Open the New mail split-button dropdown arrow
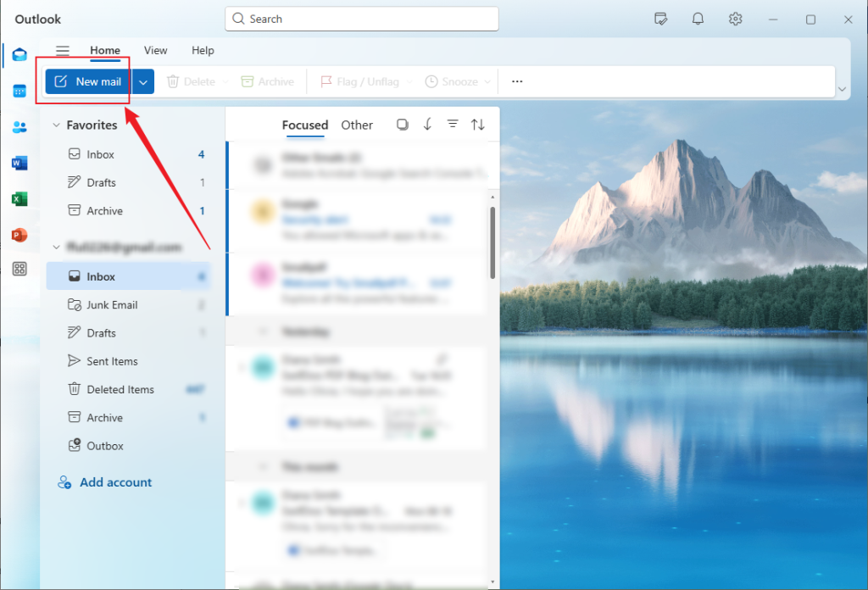 coord(142,81)
